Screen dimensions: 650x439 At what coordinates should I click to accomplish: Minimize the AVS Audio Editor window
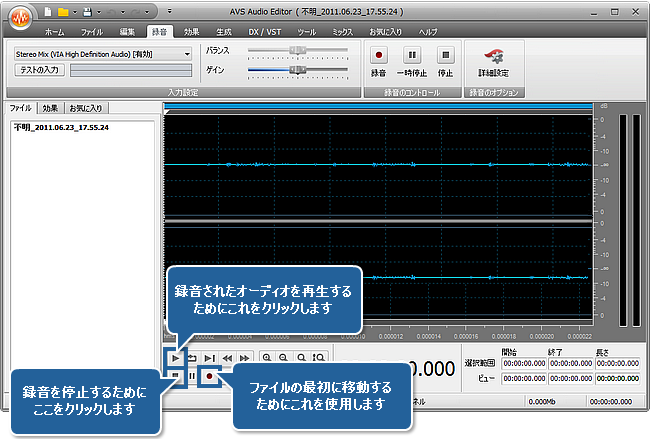(x=594, y=12)
